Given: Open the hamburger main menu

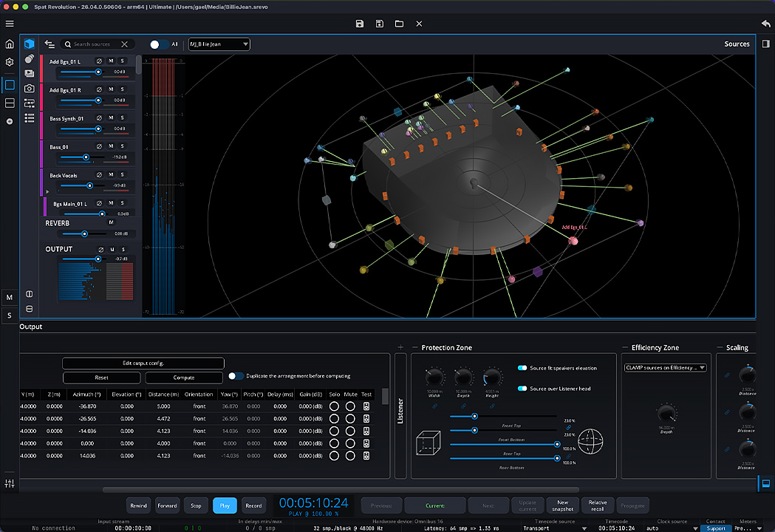Looking at the screenshot, I should click(x=10, y=24).
